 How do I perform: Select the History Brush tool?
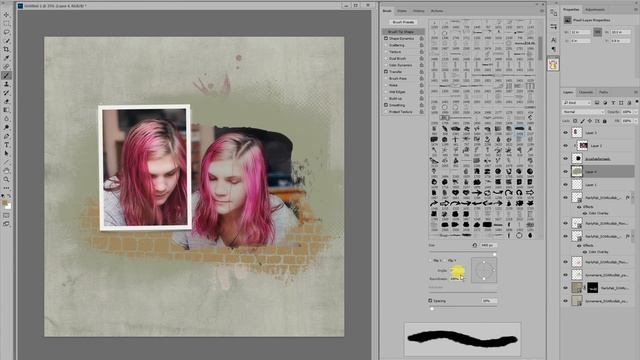pyautogui.click(x=6, y=93)
